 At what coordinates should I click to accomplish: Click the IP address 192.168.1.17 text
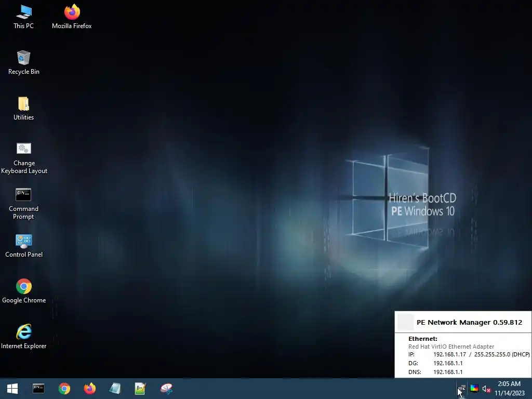click(x=449, y=354)
